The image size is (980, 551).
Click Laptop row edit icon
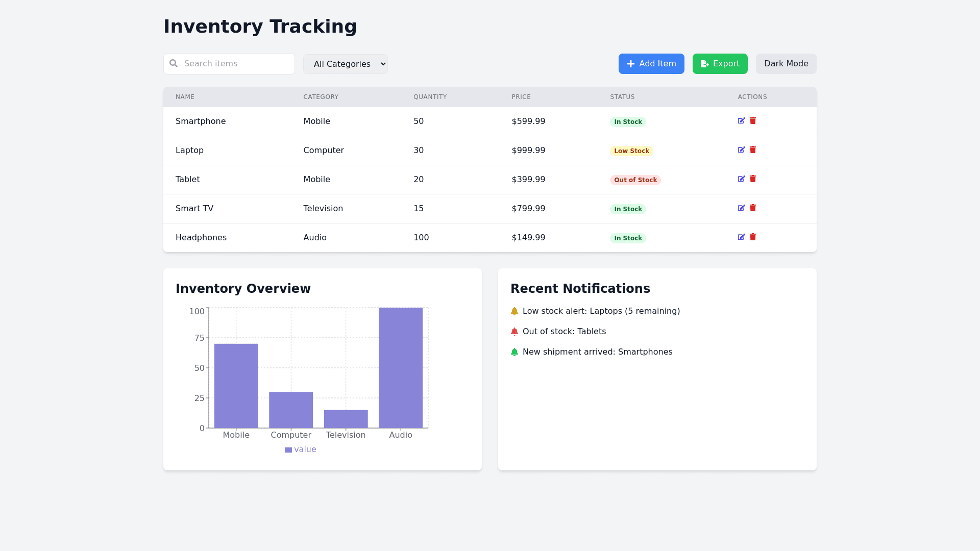point(741,150)
